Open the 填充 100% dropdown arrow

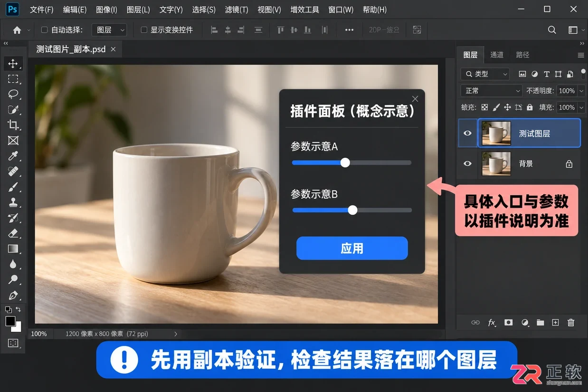(581, 107)
